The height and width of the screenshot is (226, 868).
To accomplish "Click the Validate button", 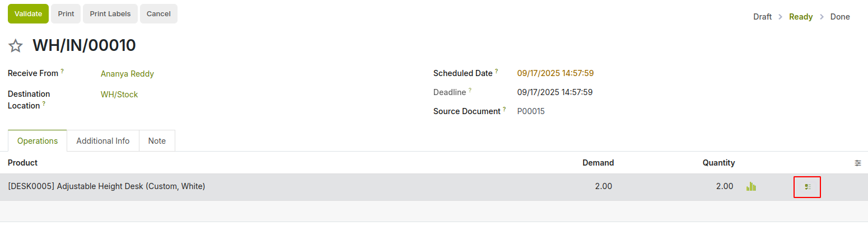I will tap(28, 14).
